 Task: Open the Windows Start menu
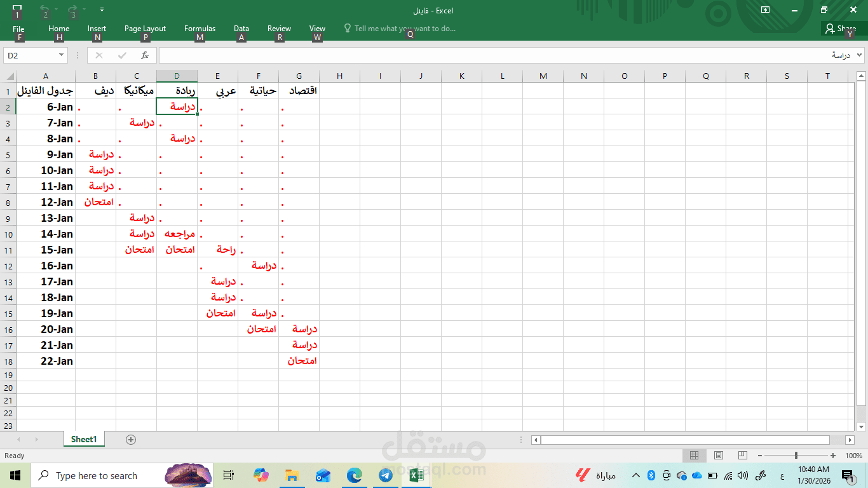15,475
